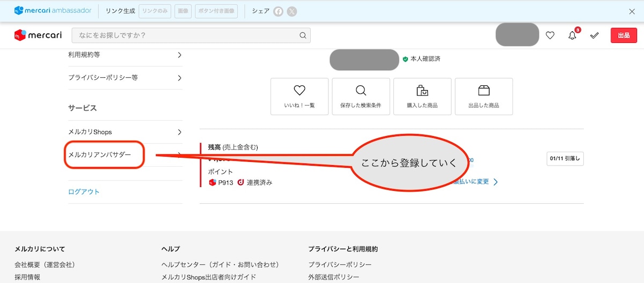The width and height of the screenshot is (644, 283).
Task: Click the 本人確認済 badge
Action: pyautogui.click(x=421, y=59)
